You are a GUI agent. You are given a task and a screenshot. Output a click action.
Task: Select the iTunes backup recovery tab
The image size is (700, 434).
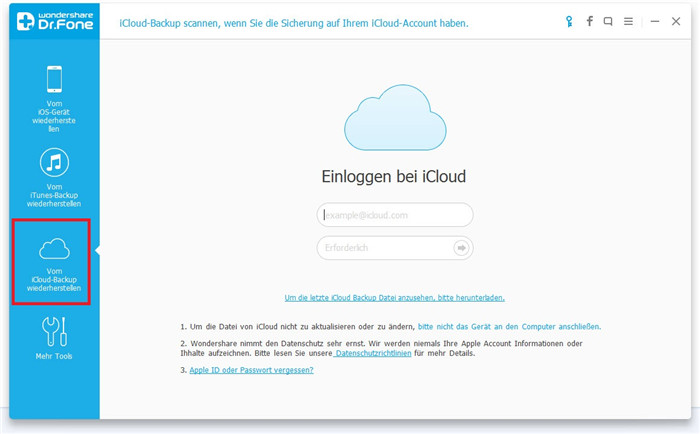(54, 178)
